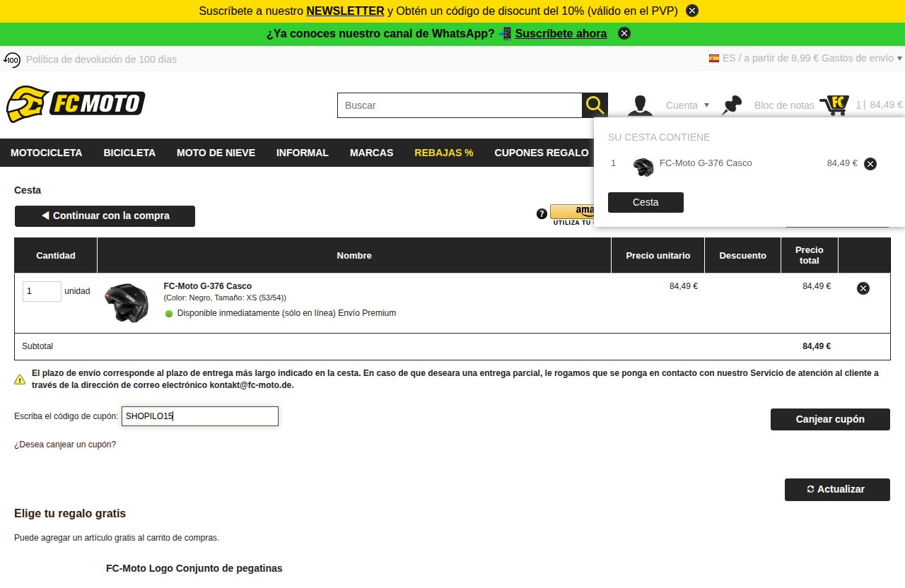Image resolution: width=905 pixels, height=588 pixels.
Task: Expand the Cuenta dropdown
Action: (687, 105)
